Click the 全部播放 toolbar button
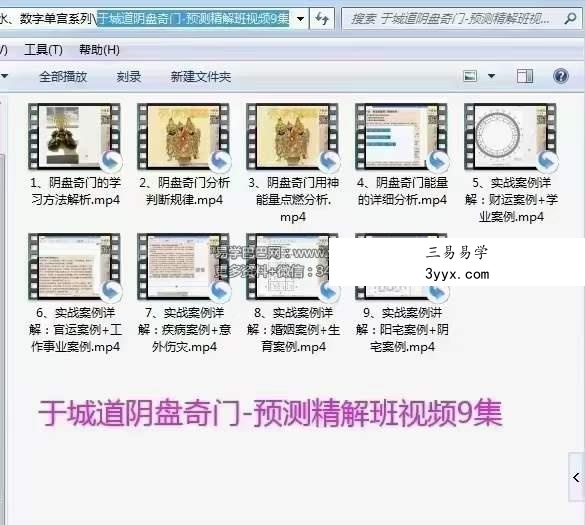Screen dimensions: 585x525 tap(63, 76)
